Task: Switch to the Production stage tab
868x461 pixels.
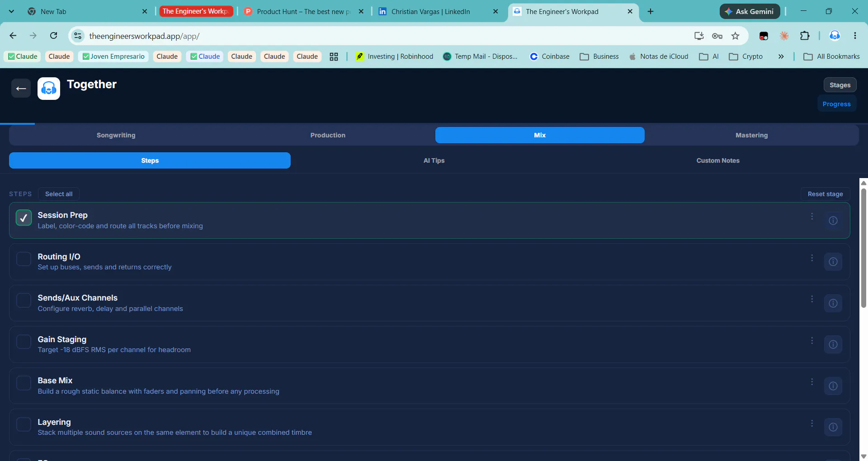Action: pyautogui.click(x=328, y=135)
